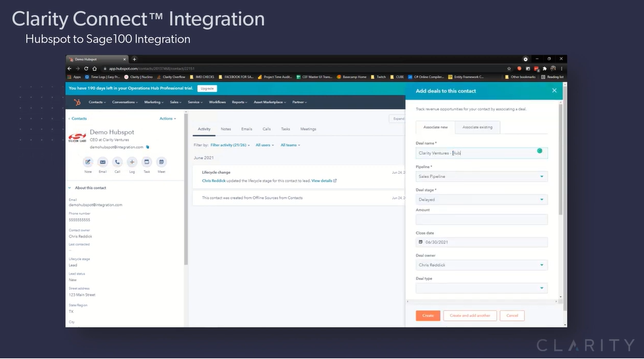Click the Meet calendar icon
Image resolution: width=644 pixels, height=359 pixels.
tap(161, 162)
